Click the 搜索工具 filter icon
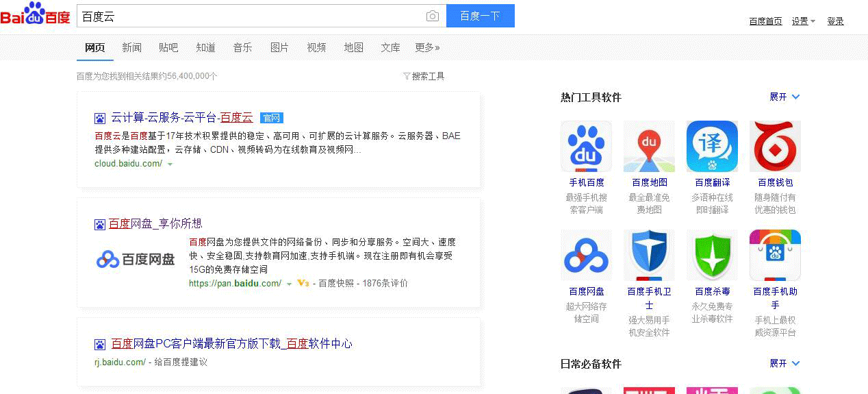Image resolution: width=868 pixels, height=394 pixels. coord(407,76)
